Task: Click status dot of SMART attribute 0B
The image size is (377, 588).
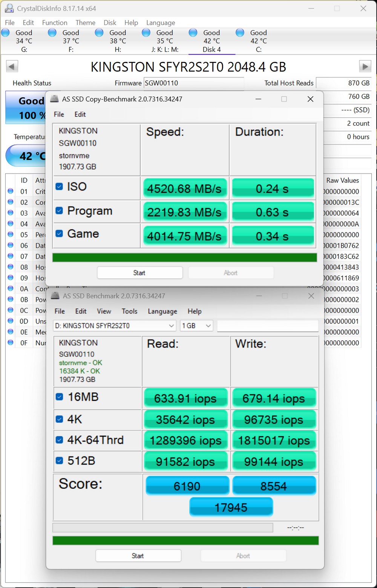Action: 11,299
